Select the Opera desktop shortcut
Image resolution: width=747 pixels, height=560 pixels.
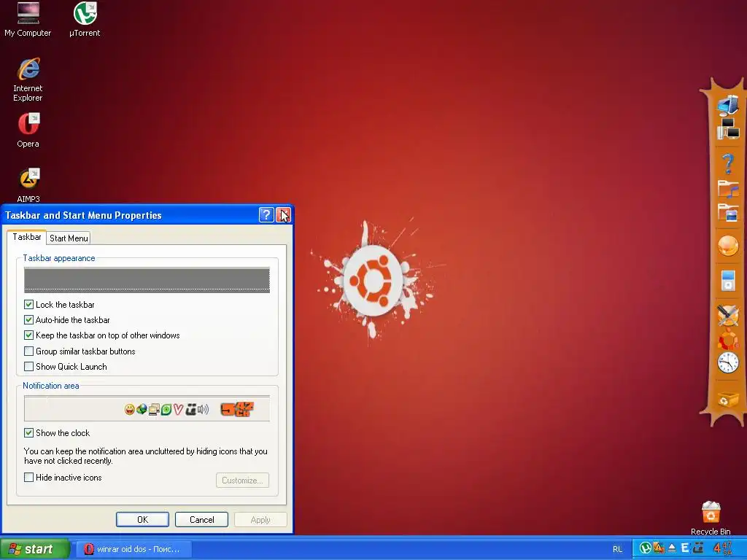(28, 130)
